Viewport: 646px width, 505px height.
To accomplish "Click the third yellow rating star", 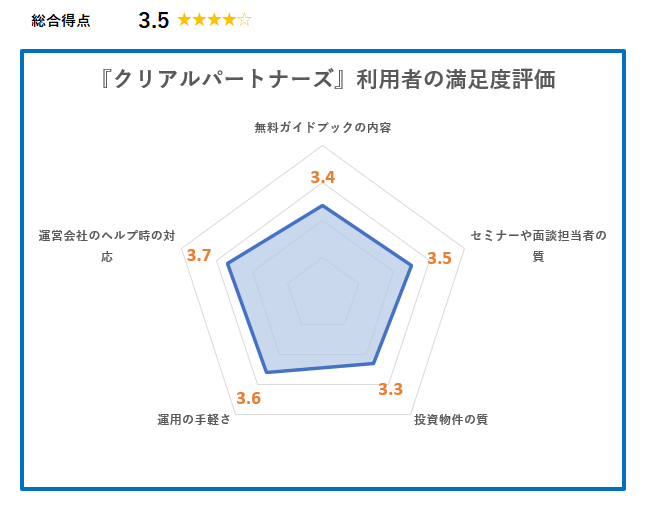I will pos(214,20).
